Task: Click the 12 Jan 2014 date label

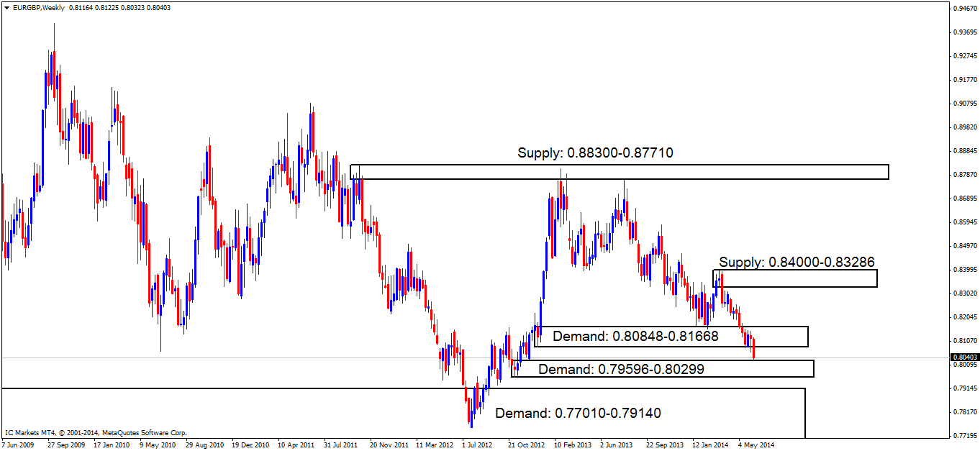Action: point(711,445)
